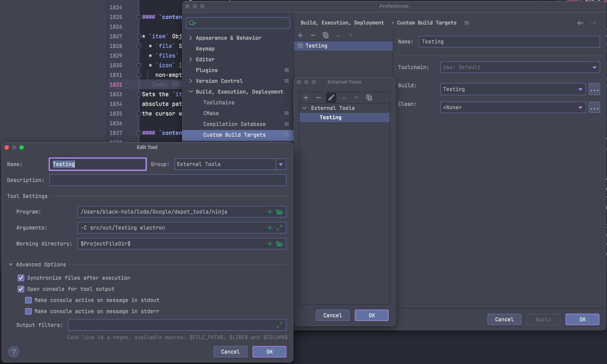Screen dimensions: 607x364
Task: Toggle Open console for tool output
Action: pyautogui.click(x=21, y=289)
